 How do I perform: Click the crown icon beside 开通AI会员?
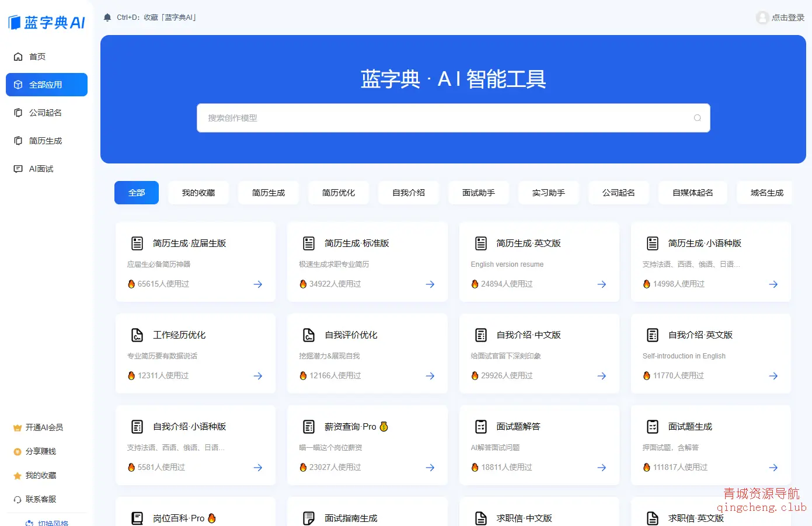(x=16, y=427)
